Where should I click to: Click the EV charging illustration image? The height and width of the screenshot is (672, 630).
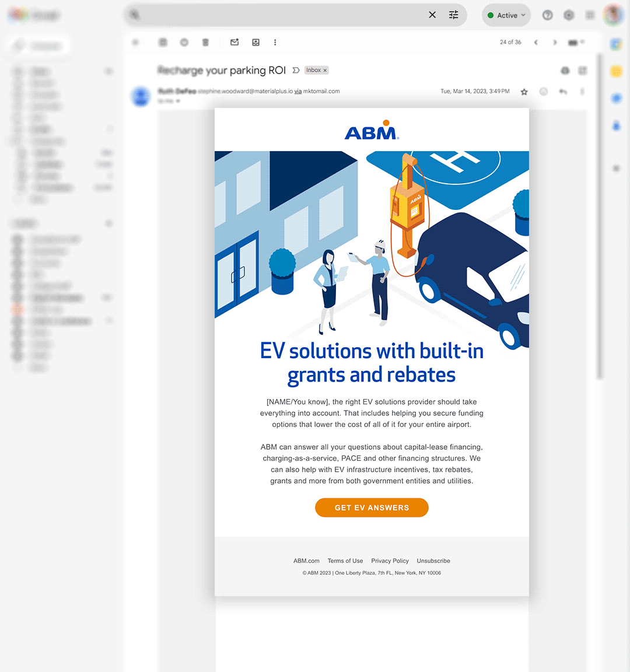pyautogui.click(x=372, y=251)
